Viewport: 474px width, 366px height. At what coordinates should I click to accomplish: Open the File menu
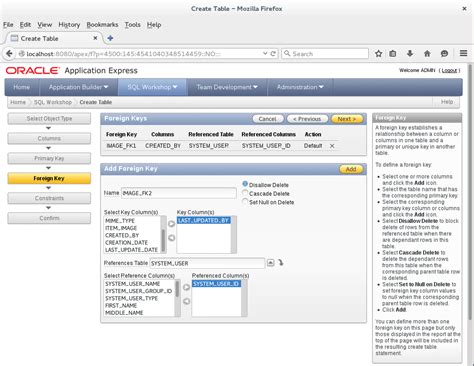[8, 25]
